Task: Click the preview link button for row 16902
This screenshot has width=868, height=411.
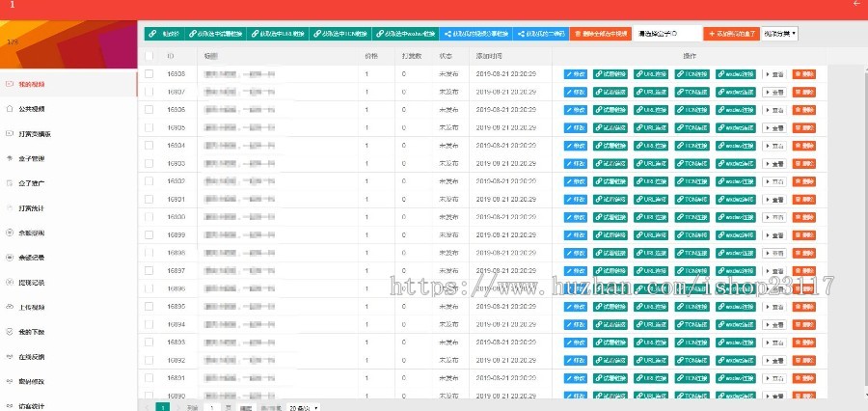Action: coord(610,181)
